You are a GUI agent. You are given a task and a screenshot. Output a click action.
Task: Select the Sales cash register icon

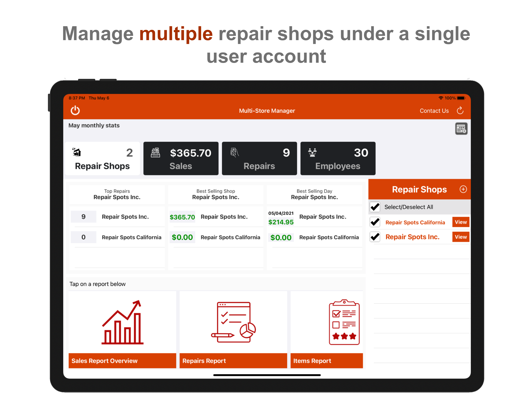click(155, 153)
